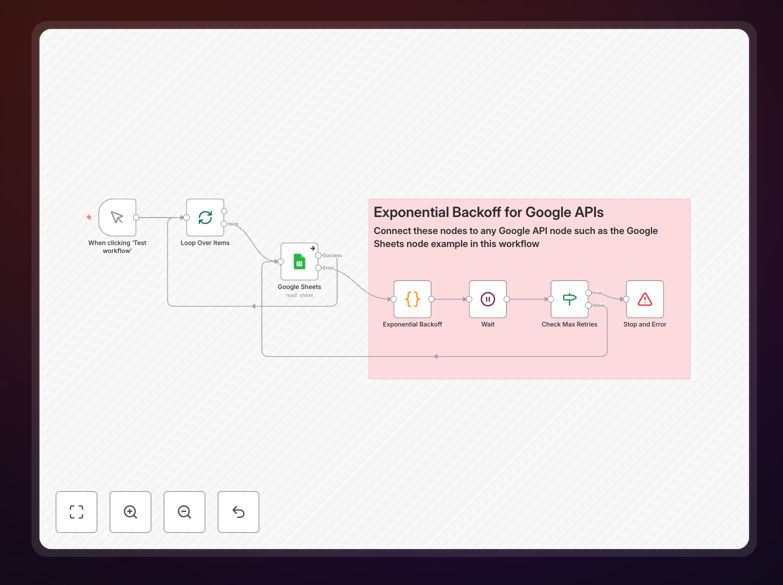Open the Google Sheets node
The width and height of the screenshot is (783, 585).
(299, 261)
